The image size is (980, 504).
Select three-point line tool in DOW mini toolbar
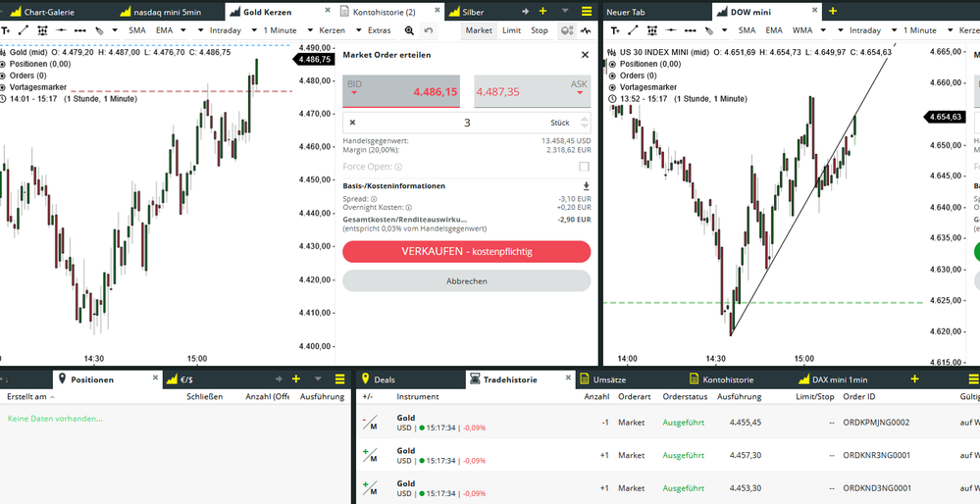tap(690, 30)
